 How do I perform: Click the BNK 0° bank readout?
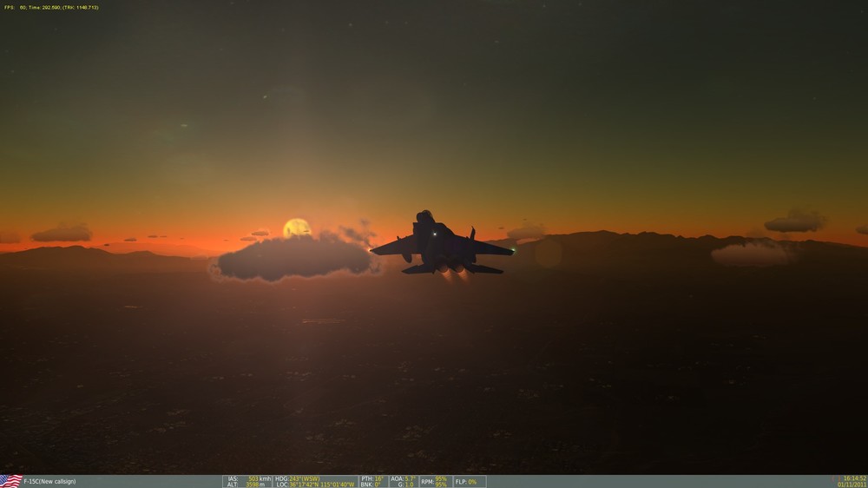click(x=371, y=485)
